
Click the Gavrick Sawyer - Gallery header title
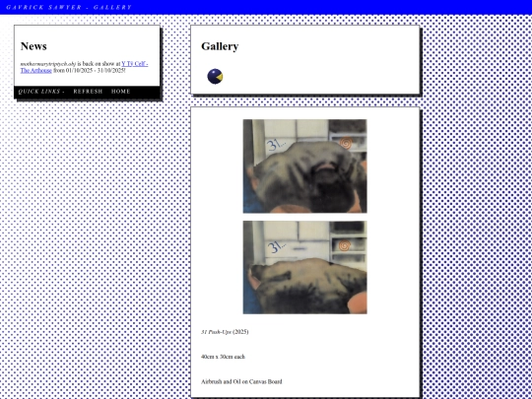[x=69, y=7]
